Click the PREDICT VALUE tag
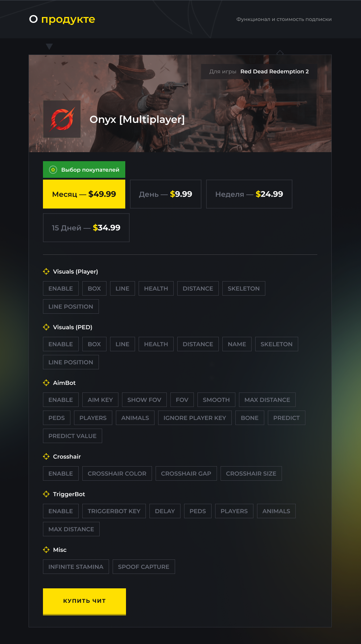Screen dimensions: 361x644 73,436
